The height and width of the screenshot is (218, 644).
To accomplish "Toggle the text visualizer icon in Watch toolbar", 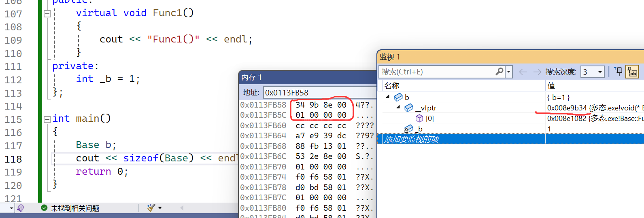I will point(632,72).
